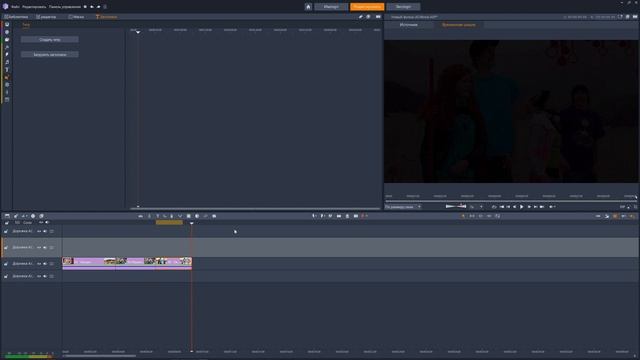This screenshot has height=360, width=640.
Task: Open the Панель управления menu
Action: [x=64, y=7]
